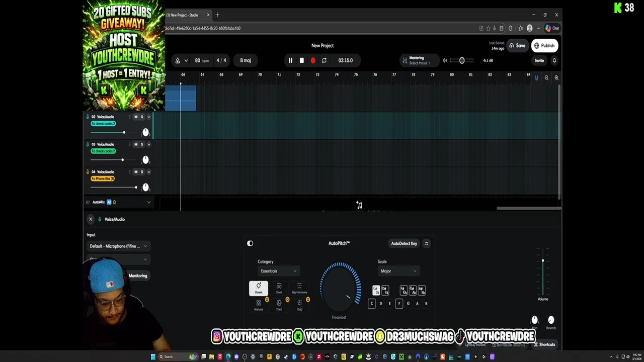Open Fx cheat codes 2 on track 03
The width and height of the screenshot is (644, 362).
(103, 151)
